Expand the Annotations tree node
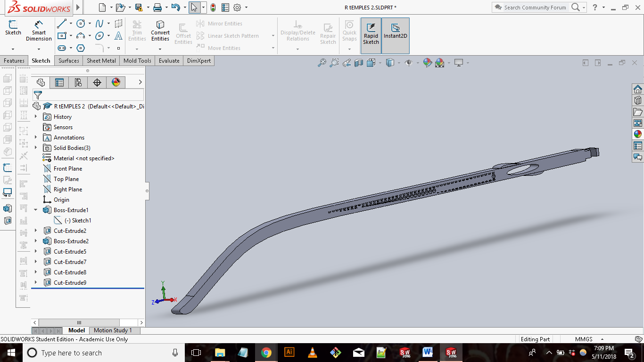The width and height of the screenshot is (644, 362). click(36, 138)
